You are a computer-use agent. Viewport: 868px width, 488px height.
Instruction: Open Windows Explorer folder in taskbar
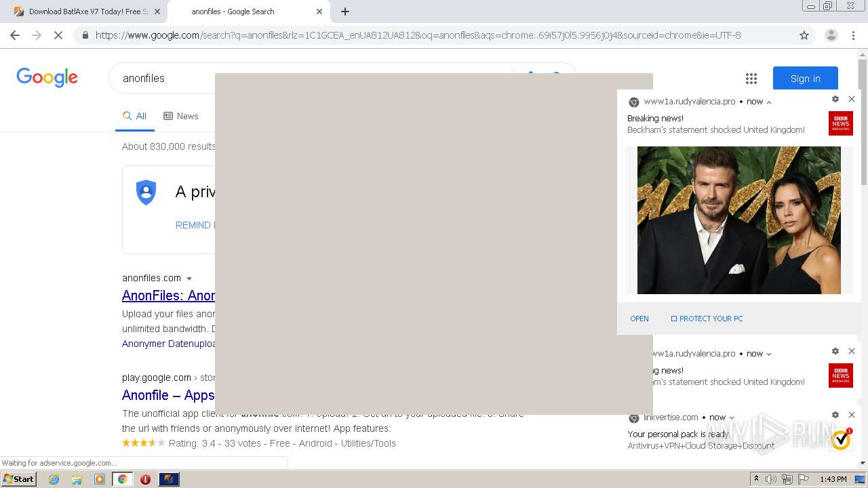click(77, 479)
